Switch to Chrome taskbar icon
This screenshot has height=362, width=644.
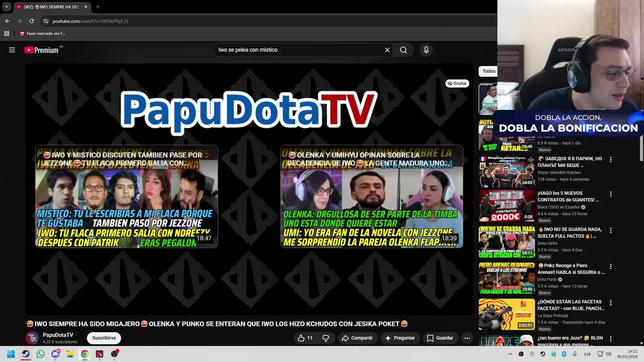point(85,354)
